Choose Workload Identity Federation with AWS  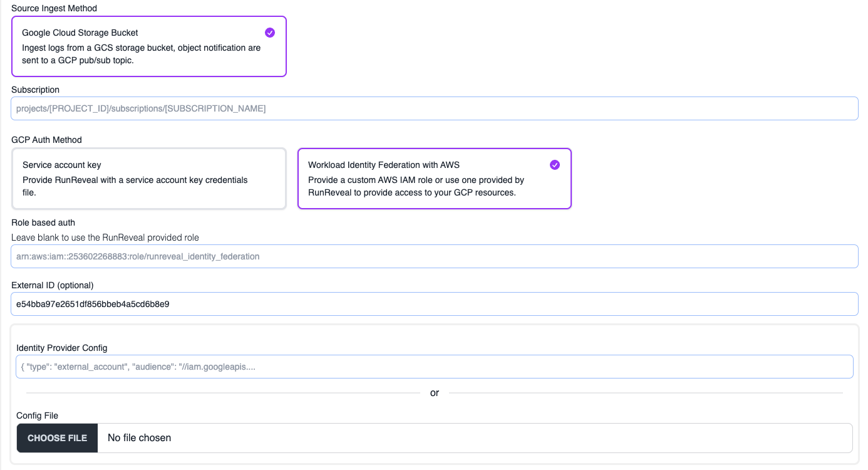click(x=434, y=178)
